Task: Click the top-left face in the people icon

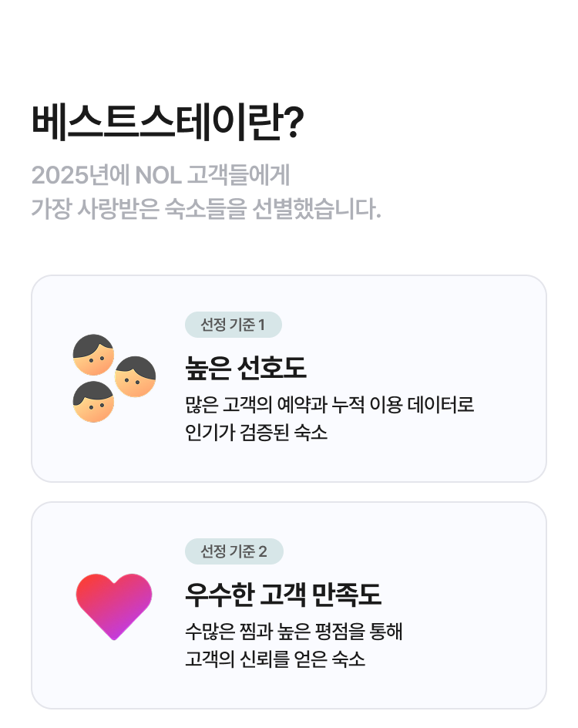Action: pyautogui.click(x=93, y=355)
